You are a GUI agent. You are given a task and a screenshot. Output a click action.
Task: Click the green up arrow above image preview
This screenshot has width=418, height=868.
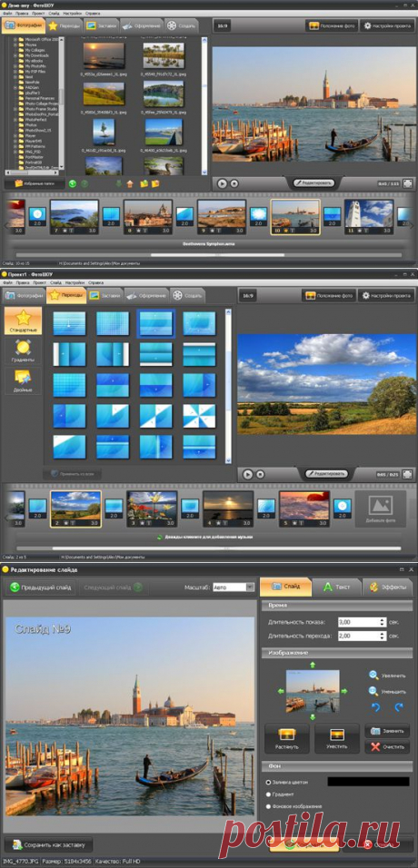[x=312, y=665]
